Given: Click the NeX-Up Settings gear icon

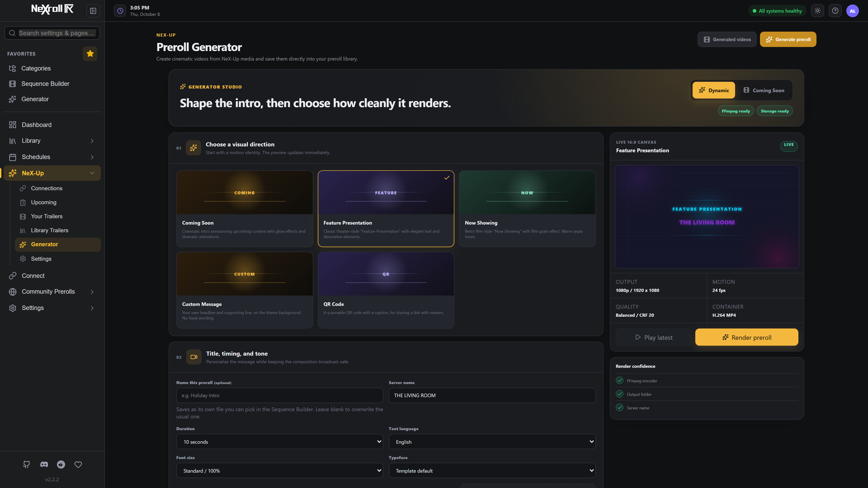Looking at the screenshot, I should tap(23, 259).
